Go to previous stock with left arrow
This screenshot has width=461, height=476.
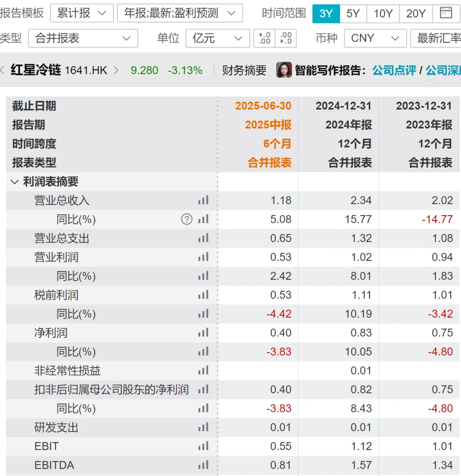[x=3, y=70]
